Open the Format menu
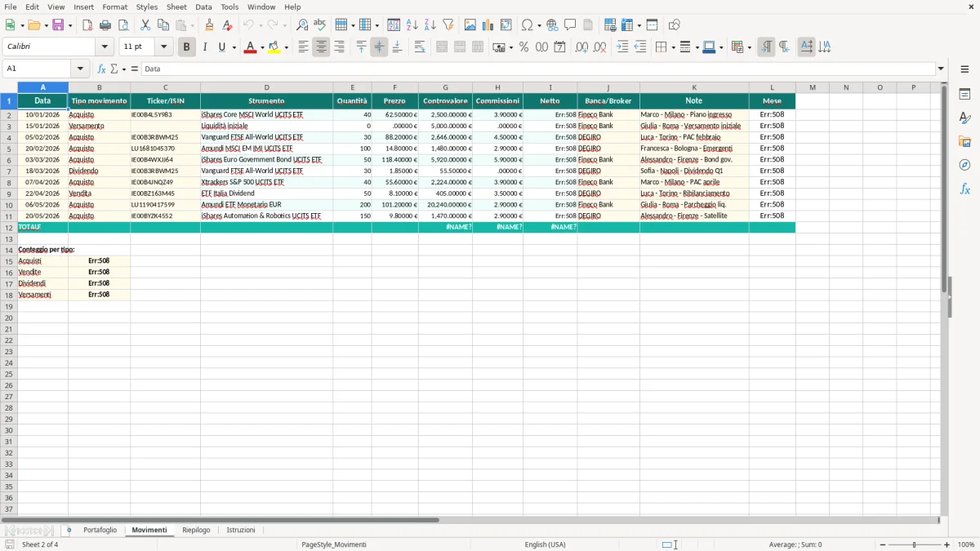The image size is (980, 551). pos(114,7)
